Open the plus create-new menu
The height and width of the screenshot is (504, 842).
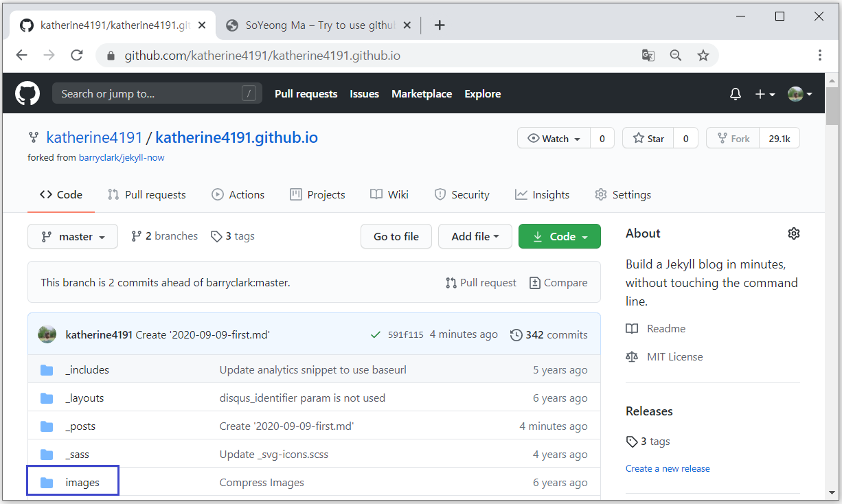tap(765, 94)
